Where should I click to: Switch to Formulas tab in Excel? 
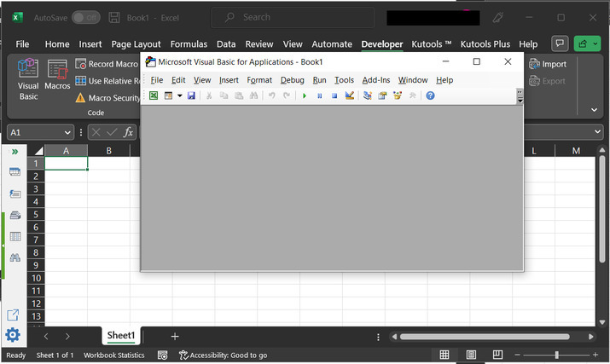[x=189, y=44]
